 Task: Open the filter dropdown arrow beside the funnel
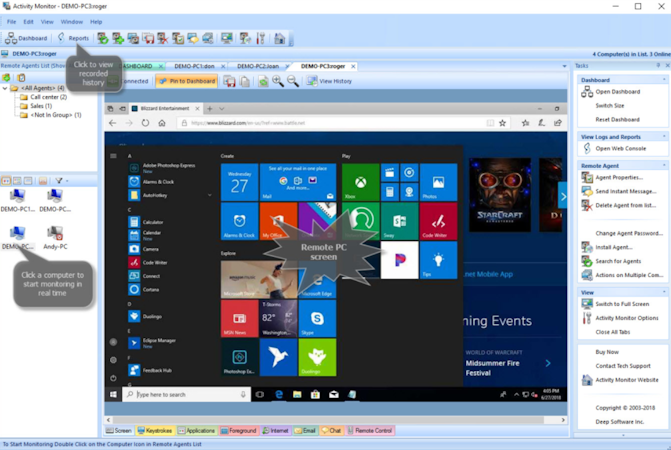coord(67,181)
